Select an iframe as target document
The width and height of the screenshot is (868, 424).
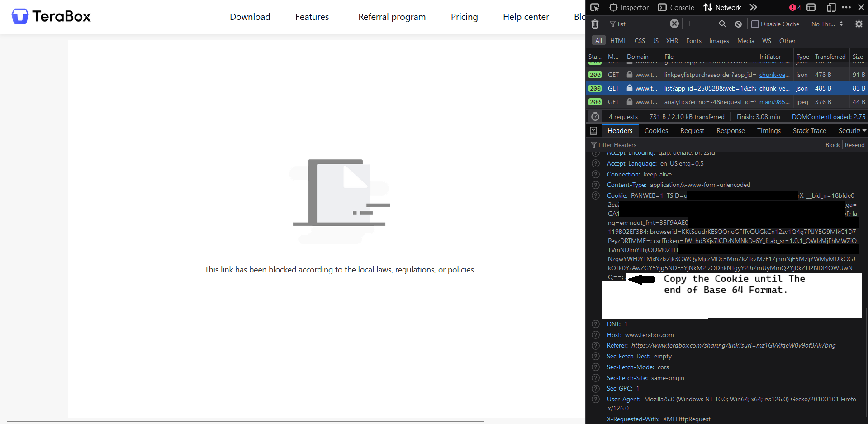click(811, 7)
